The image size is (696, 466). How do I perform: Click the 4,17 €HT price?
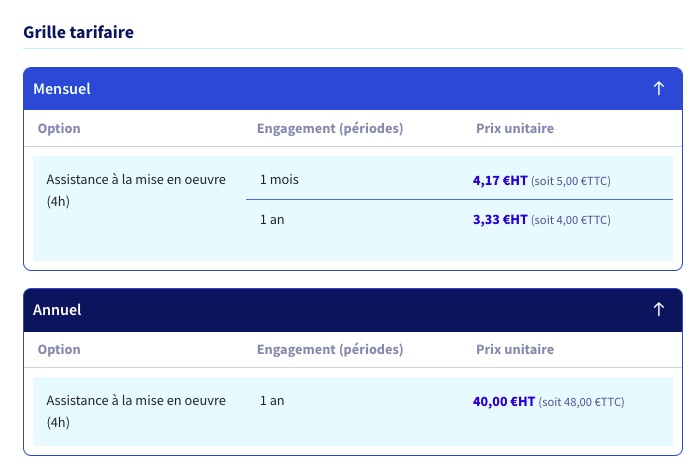pos(500,181)
